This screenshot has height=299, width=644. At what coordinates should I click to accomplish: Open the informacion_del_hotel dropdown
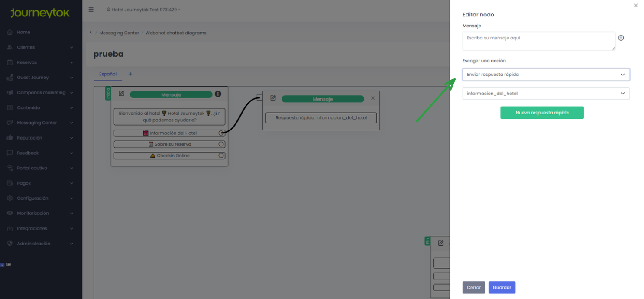pyautogui.click(x=546, y=94)
